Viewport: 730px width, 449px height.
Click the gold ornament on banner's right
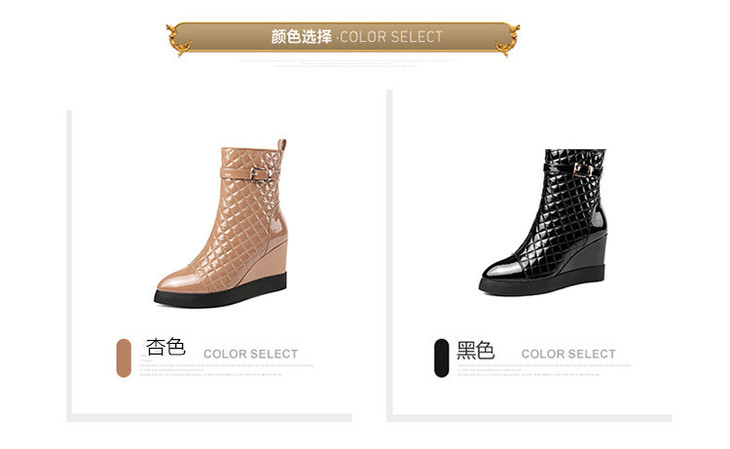pyautogui.click(x=507, y=41)
